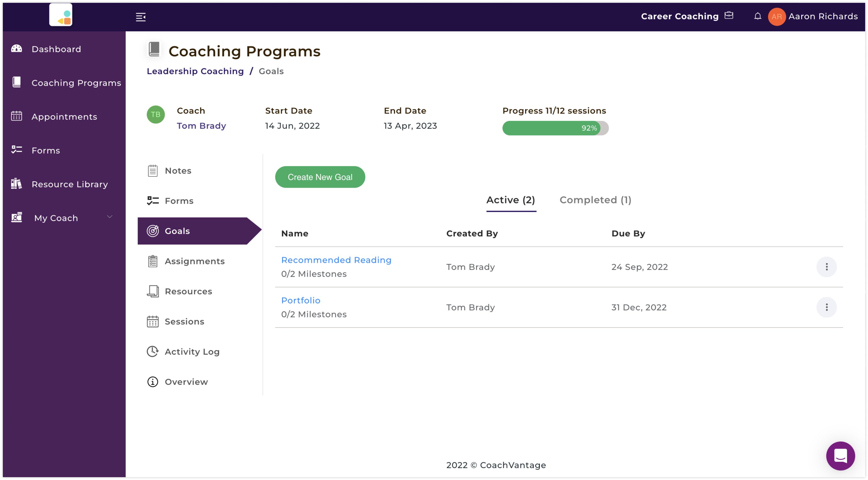Click the briefcase icon beside Career Coaching
This screenshot has width=868, height=480.
[x=729, y=16]
